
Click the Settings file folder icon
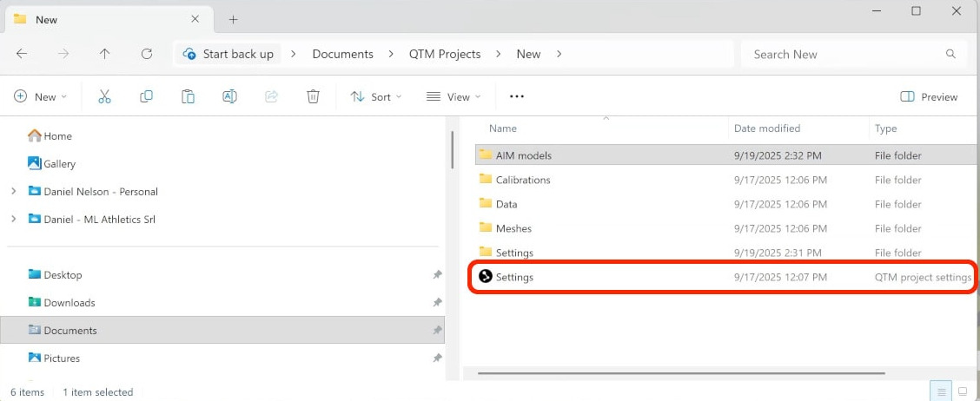point(486,253)
